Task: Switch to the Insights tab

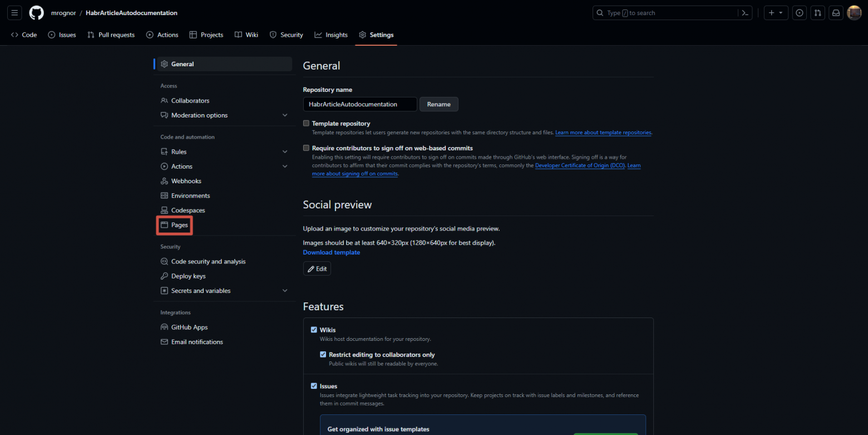Action: [x=331, y=35]
